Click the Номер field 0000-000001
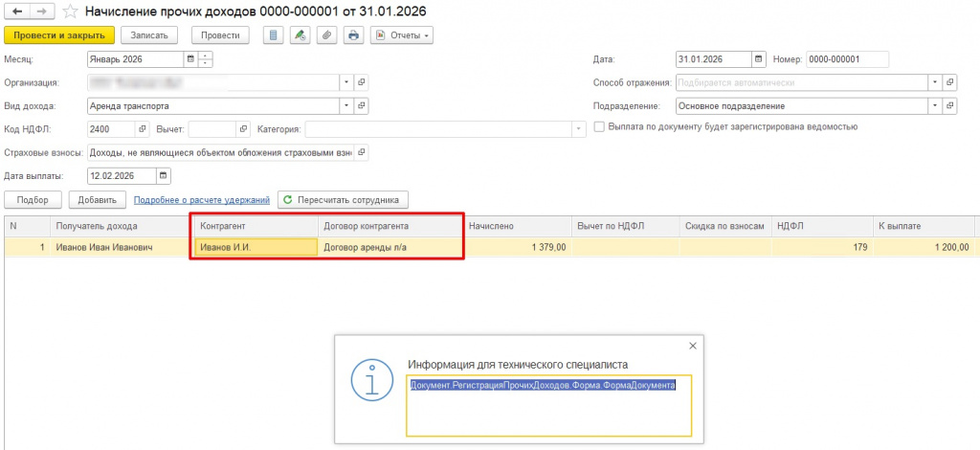Image resolution: width=980 pixels, height=450 pixels. (848, 59)
